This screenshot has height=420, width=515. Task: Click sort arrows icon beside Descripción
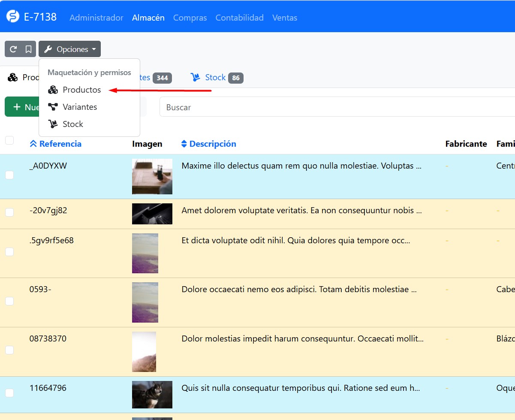[184, 144]
